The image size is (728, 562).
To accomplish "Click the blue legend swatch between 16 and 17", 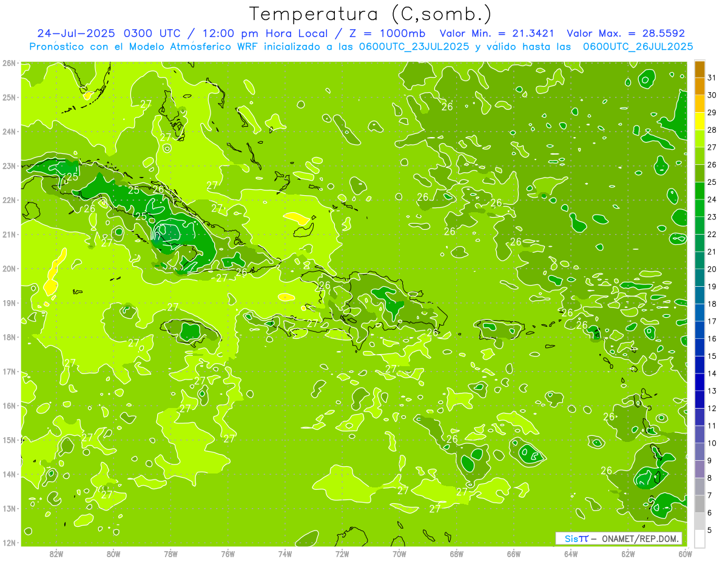I will pyautogui.click(x=699, y=330).
